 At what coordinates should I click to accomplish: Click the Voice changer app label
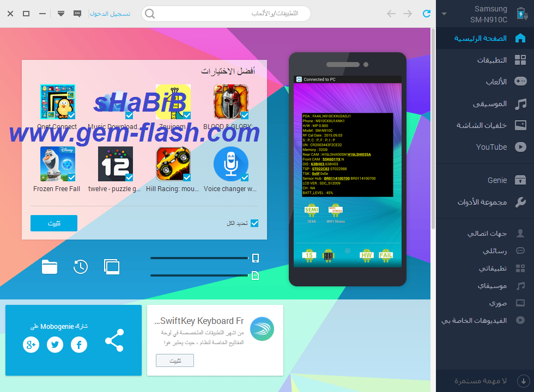[x=230, y=189]
